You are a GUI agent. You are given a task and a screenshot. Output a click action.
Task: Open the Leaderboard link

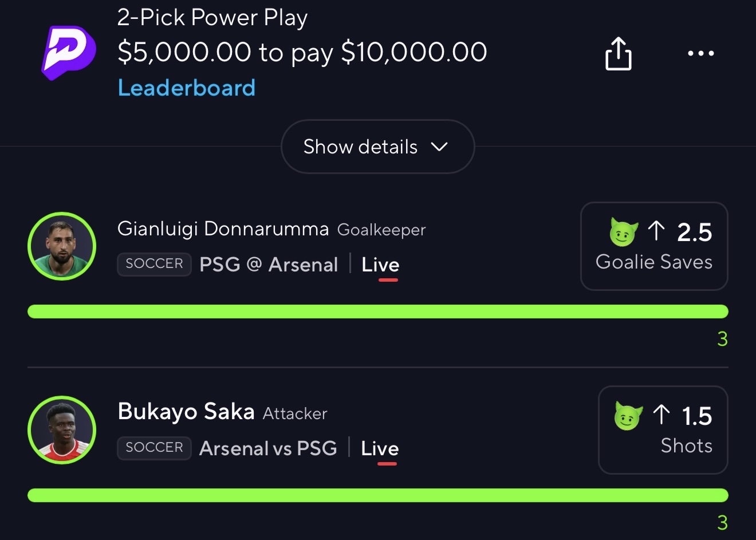click(x=186, y=88)
